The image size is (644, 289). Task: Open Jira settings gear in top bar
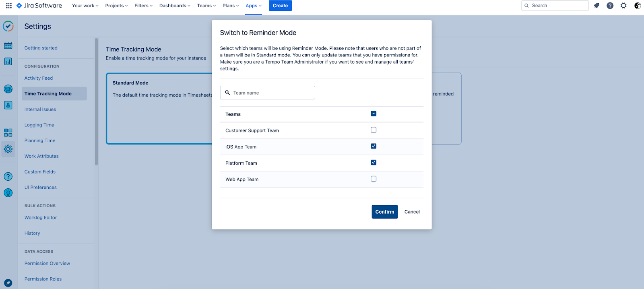point(623,6)
